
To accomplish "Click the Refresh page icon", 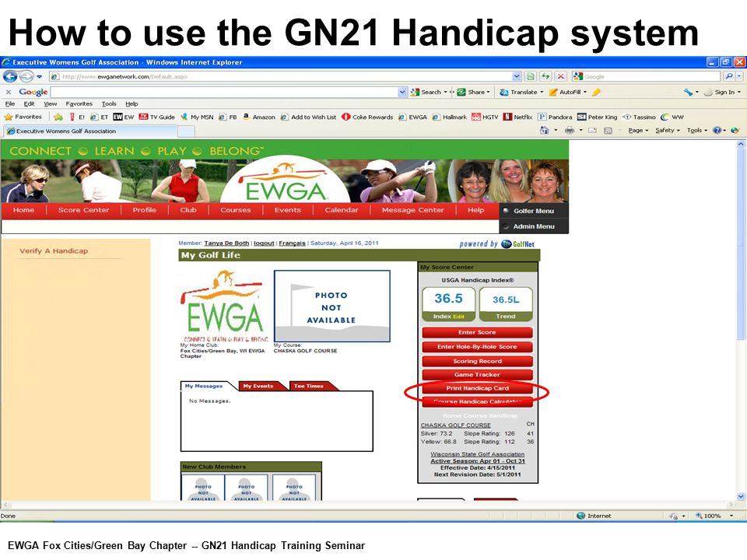I will 545,76.
